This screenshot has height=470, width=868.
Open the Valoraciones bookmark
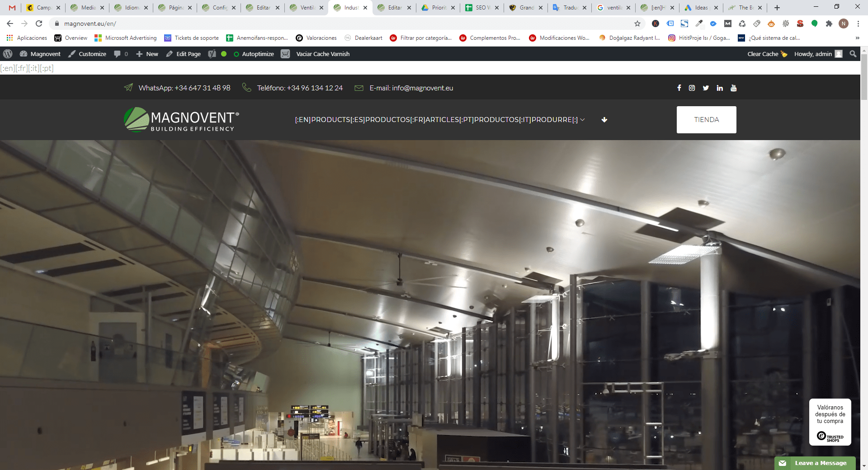(316, 38)
